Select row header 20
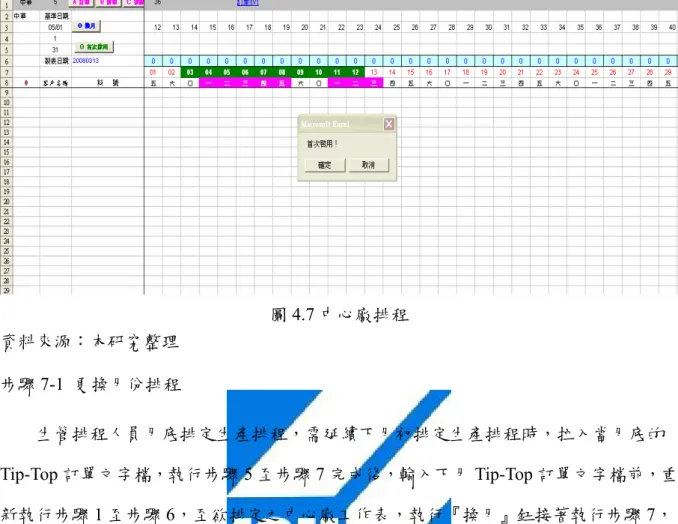Viewport: 678px width, 524px height. coord(6,201)
